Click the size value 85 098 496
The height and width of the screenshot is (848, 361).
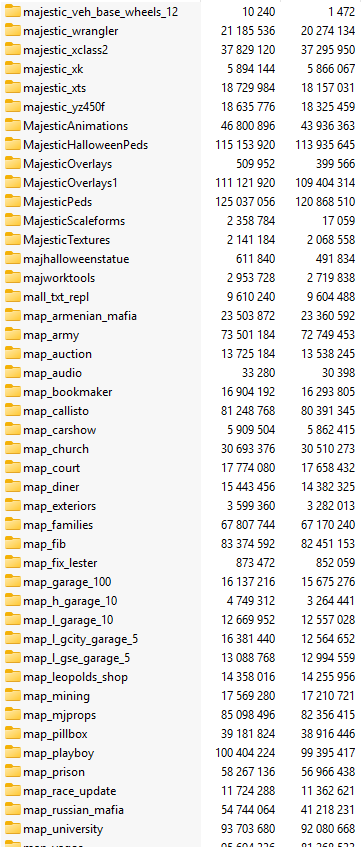(248, 715)
